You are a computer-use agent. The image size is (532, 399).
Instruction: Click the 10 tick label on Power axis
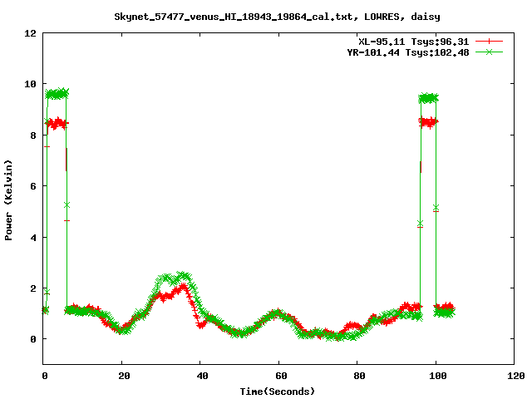click(30, 84)
